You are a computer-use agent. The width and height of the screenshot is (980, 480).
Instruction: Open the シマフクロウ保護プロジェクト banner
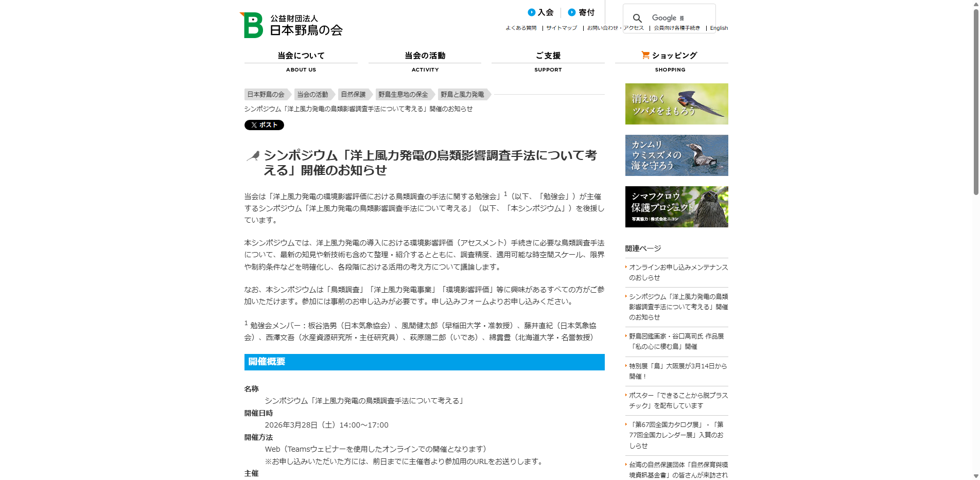[x=676, y=206]
